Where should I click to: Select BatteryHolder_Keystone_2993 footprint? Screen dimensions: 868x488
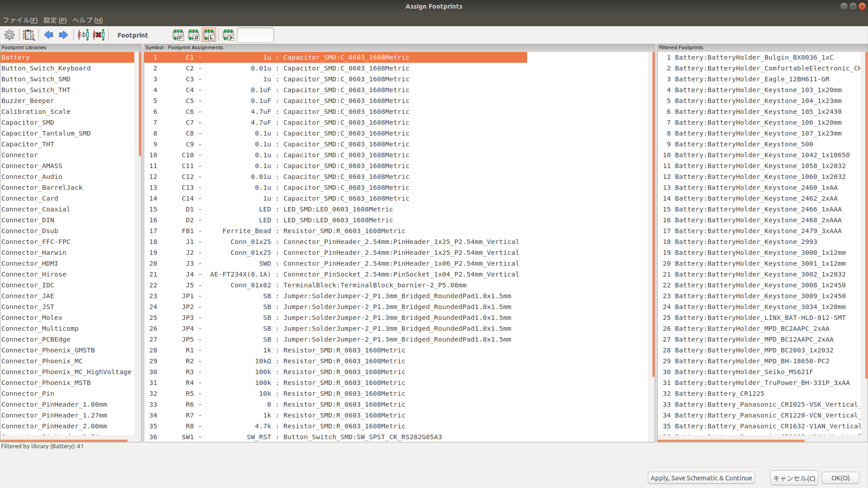[x=759, y=242]
